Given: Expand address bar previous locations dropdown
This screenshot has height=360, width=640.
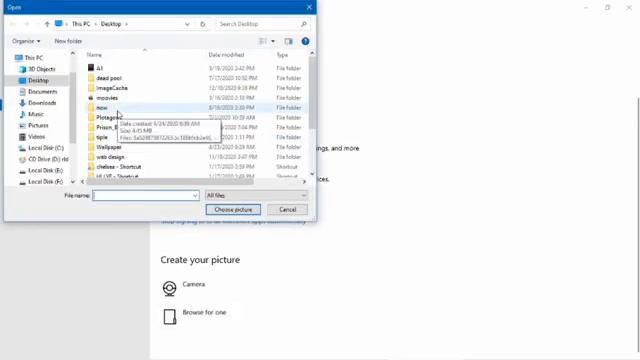Looking at the screenshot, I should coord(187,24).
